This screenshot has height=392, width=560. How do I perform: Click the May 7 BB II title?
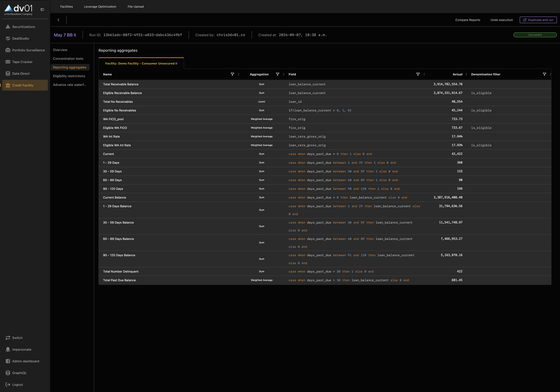coord(65,35)
